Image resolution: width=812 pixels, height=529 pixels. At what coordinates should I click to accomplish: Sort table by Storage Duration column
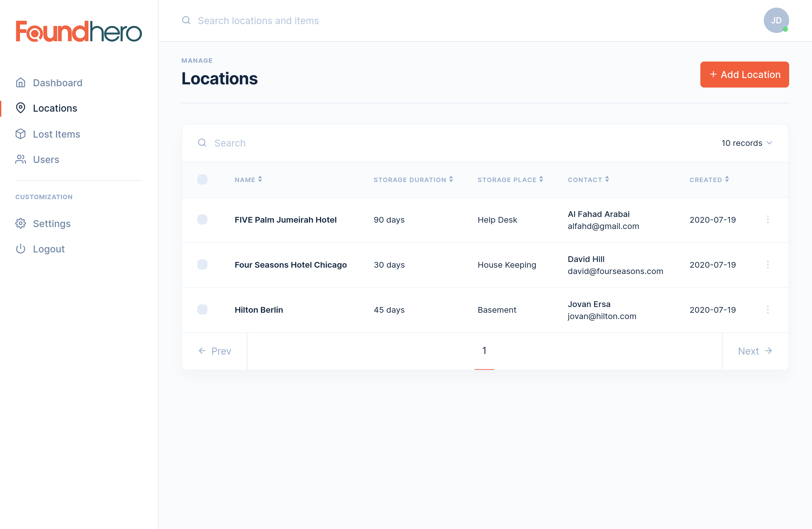click(x=413, y=180)
